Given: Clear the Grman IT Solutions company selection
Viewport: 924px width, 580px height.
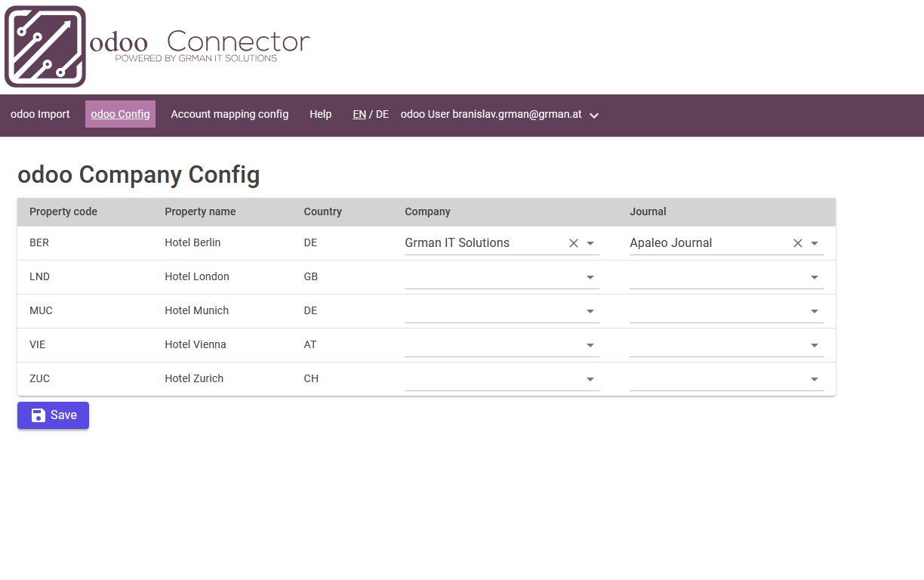Looking at the screenshot, I should (573, 242).
